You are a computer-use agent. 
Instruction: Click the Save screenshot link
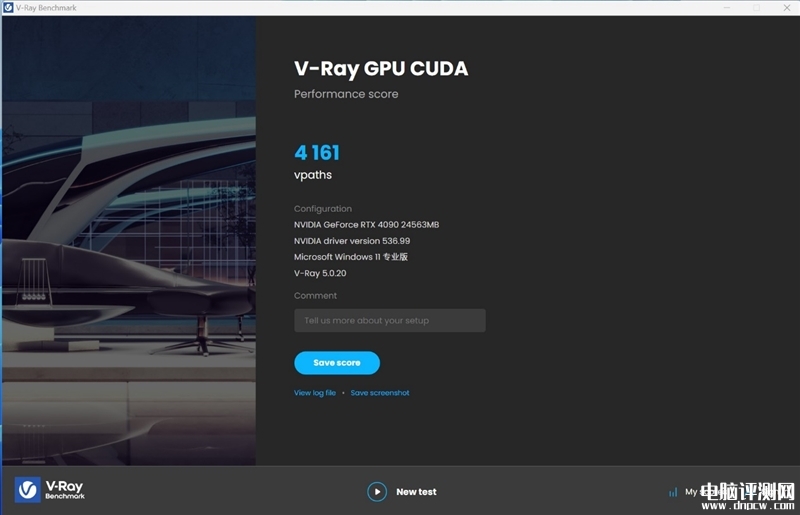click(380, 393)
